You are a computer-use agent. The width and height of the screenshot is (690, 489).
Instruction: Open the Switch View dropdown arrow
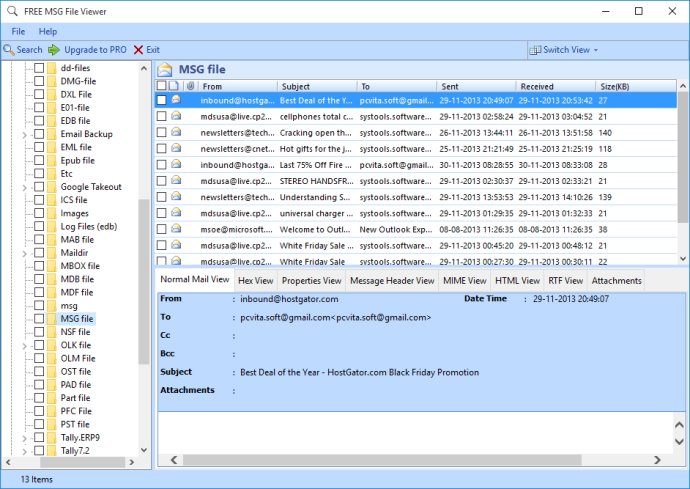coord(596,50)
